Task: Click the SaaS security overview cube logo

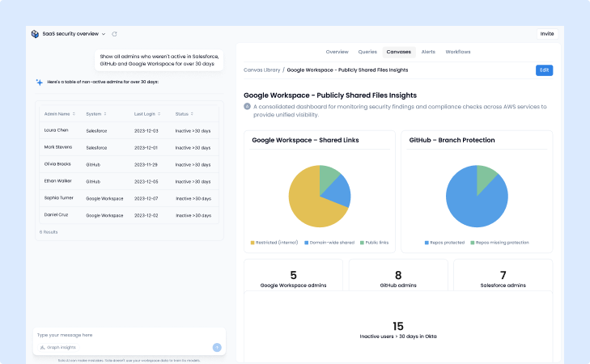Action: click(35, 34)
